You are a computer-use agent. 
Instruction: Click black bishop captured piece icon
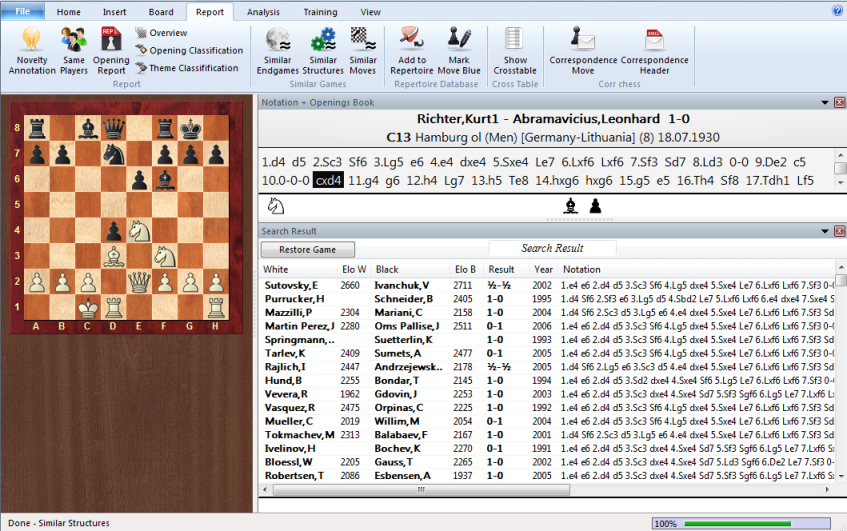point(570,206)
